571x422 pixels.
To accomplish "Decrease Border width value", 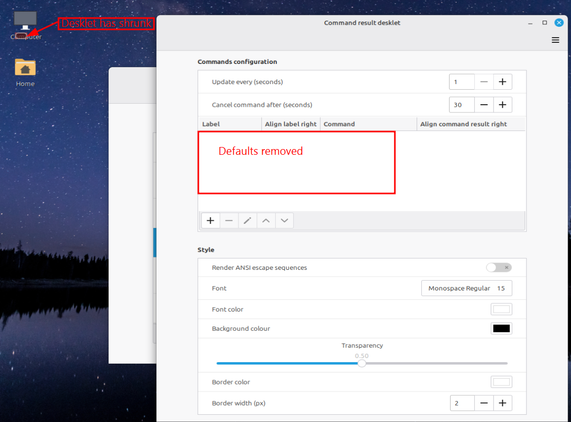I will click(x=484, y=403).
